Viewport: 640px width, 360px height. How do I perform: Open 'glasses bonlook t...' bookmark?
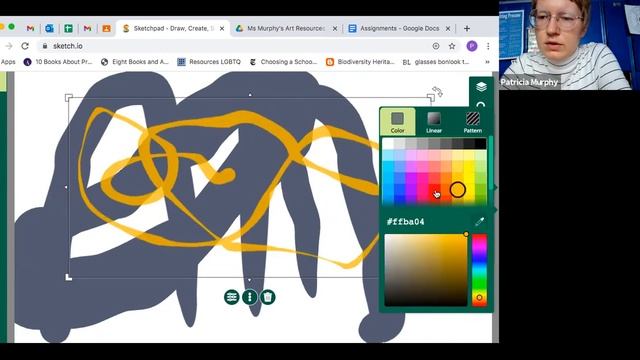coord(436,62)
